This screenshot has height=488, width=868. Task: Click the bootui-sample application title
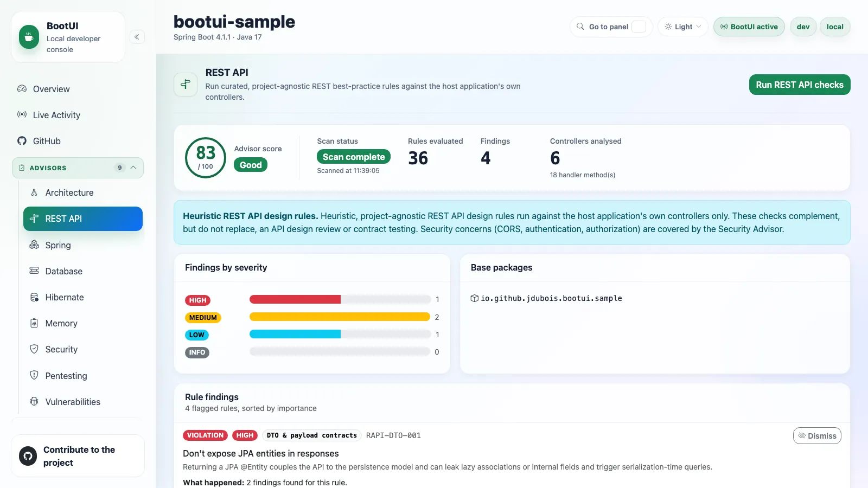pyautogui.click(x=234, y=22)
